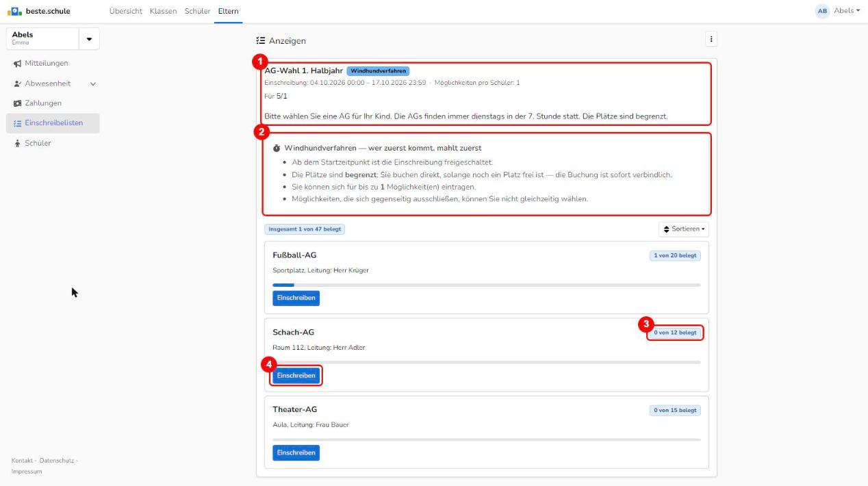Select the Eltern tab

(x=229, y=11)
